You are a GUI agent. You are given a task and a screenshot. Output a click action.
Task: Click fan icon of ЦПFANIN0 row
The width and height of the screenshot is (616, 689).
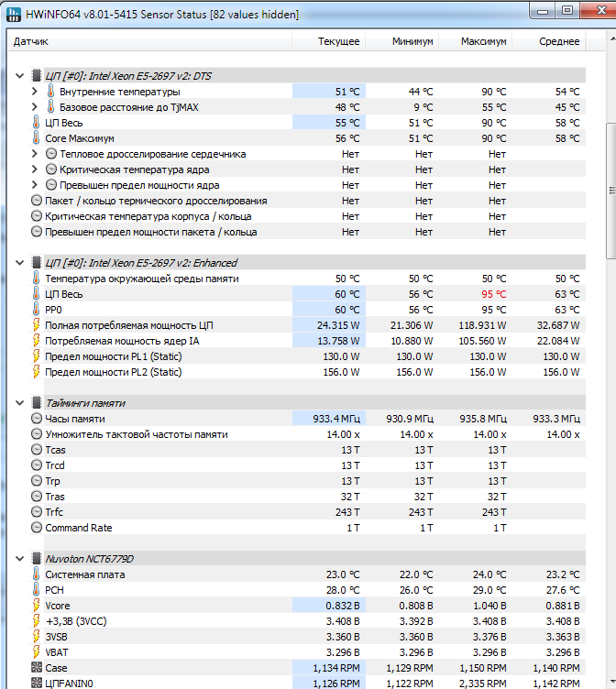37,684
